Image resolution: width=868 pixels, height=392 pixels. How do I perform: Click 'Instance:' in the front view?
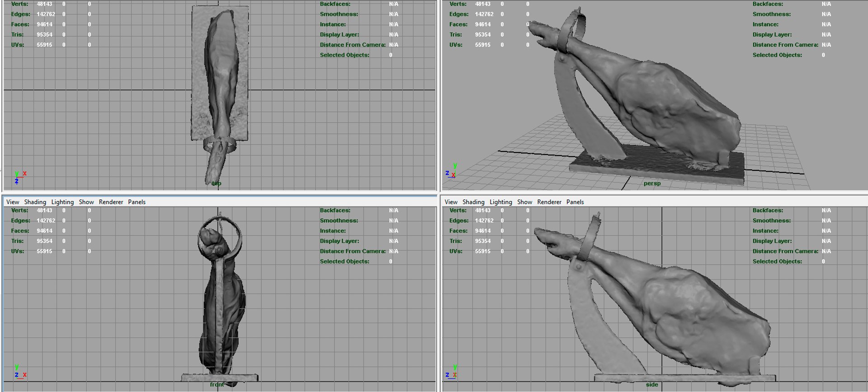pyautogui.click(x=333, y=231)
